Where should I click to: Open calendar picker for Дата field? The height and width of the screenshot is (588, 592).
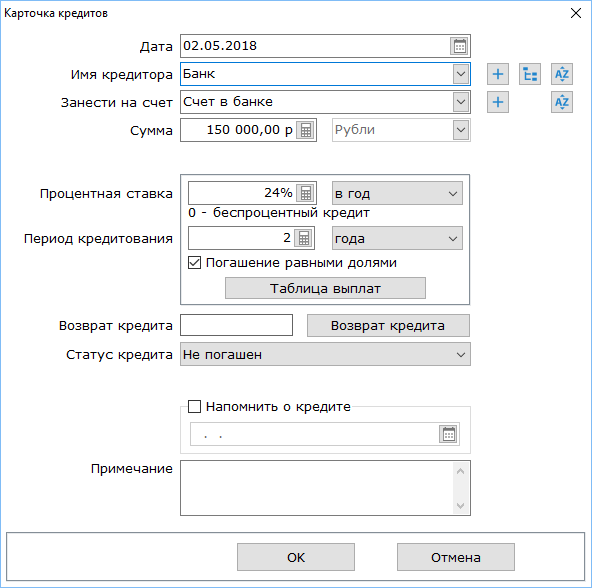pyautogui.click(x=459, y=46)
